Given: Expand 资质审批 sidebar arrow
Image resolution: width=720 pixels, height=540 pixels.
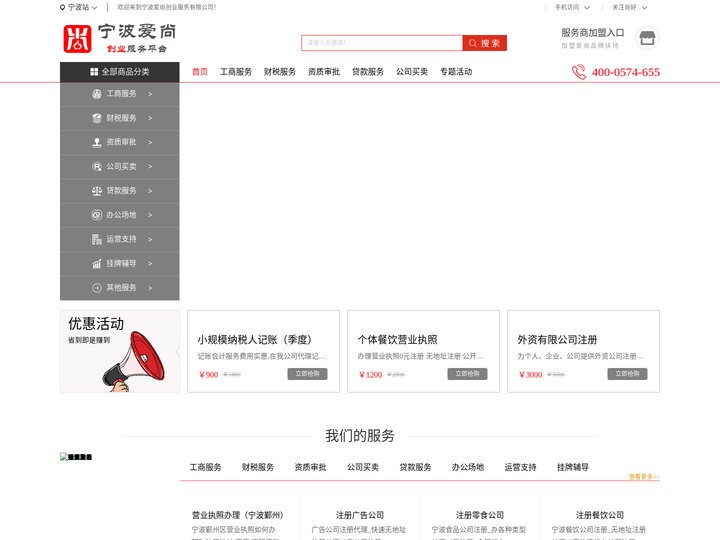Looking at the screenshot, I should pos(150,142).
